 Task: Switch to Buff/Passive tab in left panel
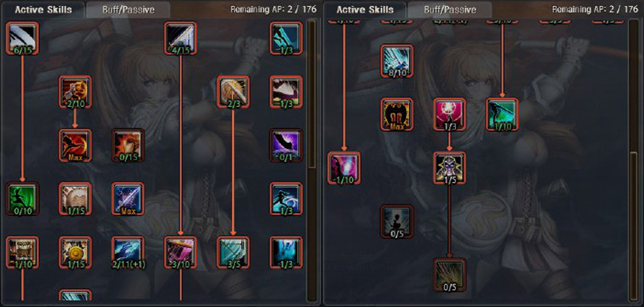[128, 9]
